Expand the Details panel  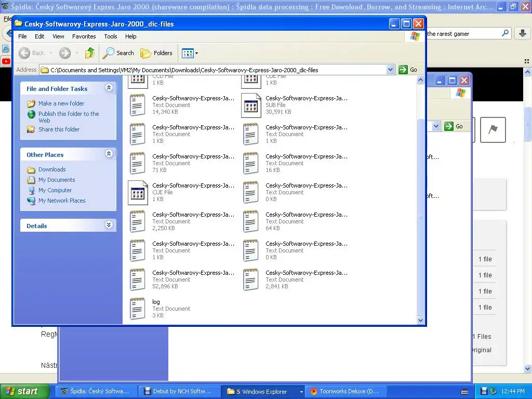click(109, 224)
